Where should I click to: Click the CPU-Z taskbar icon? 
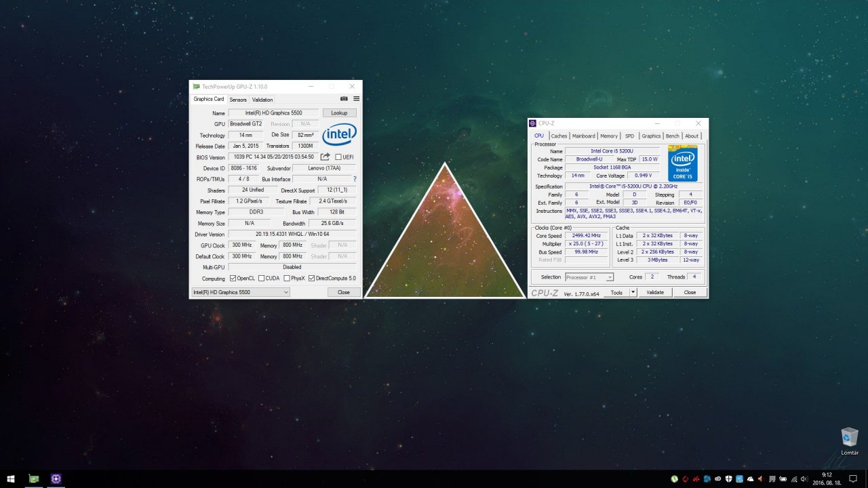click(56, 479)
